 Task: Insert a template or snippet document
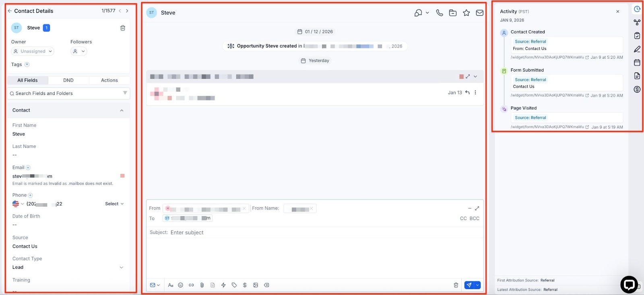[x=213, y=285]
